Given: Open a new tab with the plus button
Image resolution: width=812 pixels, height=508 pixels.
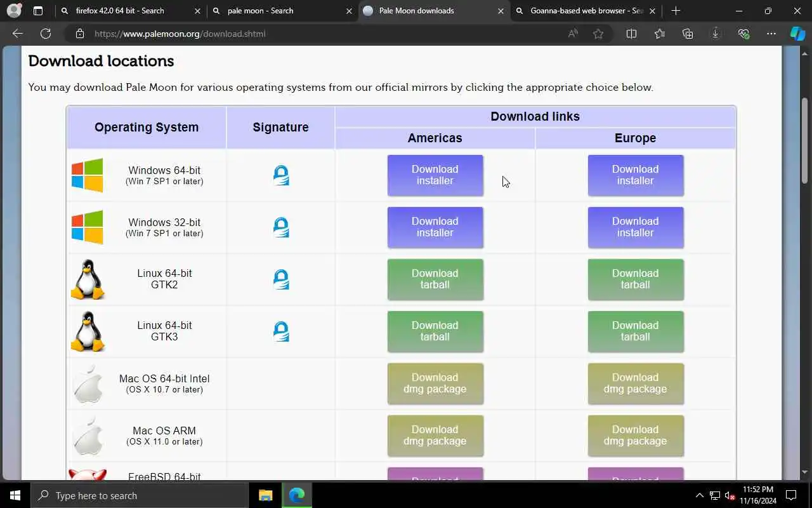Looking at the screenshot, I should 676,11.
